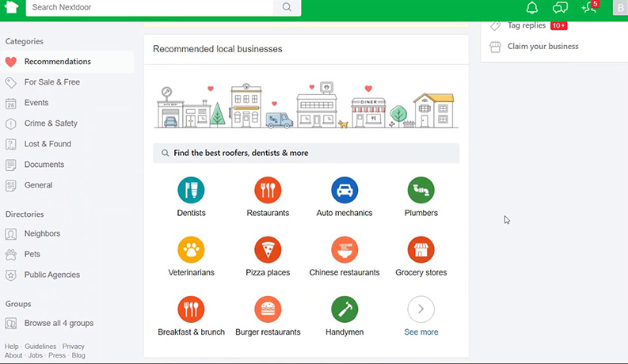Open the Dentists category icon
Image resolution: width=628 pixels, height=364 pixels.
191,190
